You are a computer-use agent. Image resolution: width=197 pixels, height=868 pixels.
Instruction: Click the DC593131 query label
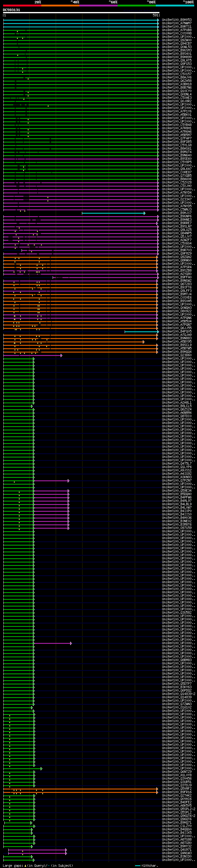click(x=11, y=10)
